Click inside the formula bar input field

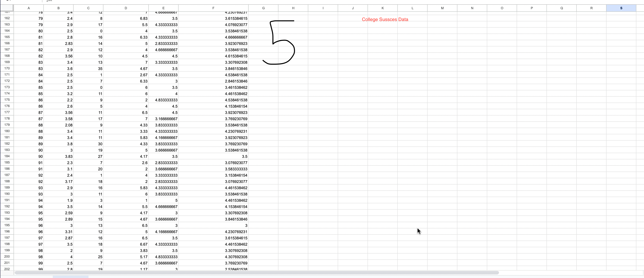pyautogui.click(x=175, y=1)
